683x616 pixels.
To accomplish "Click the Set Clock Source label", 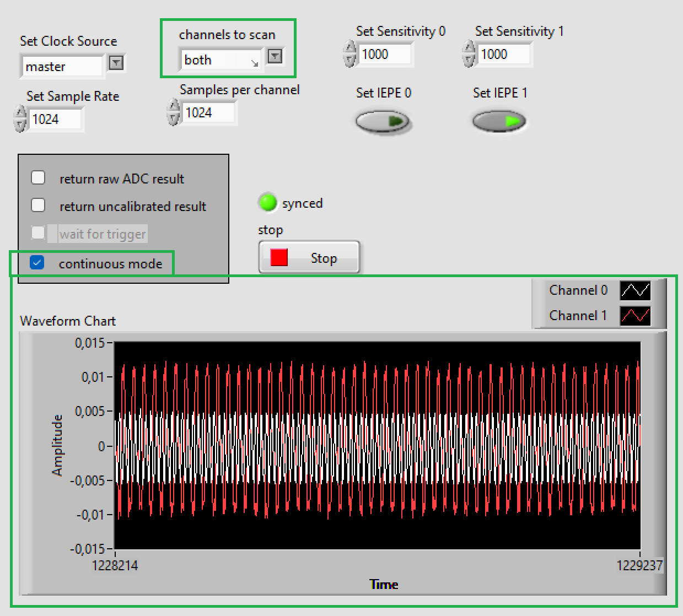I will (68, 41).
